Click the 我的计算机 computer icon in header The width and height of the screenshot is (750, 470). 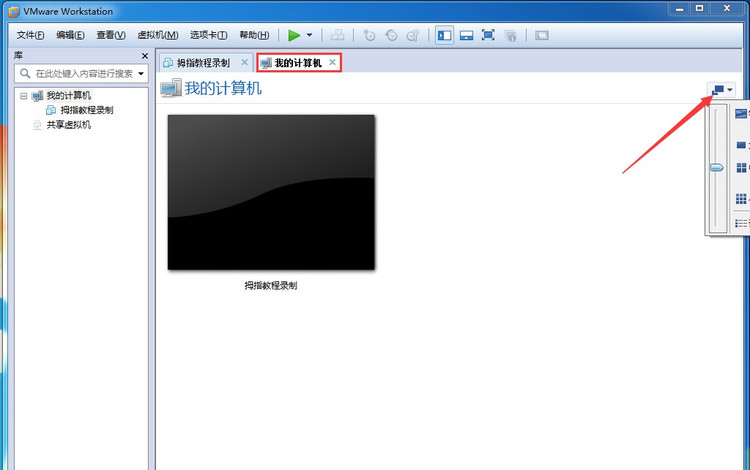click(x=171, y=88)
